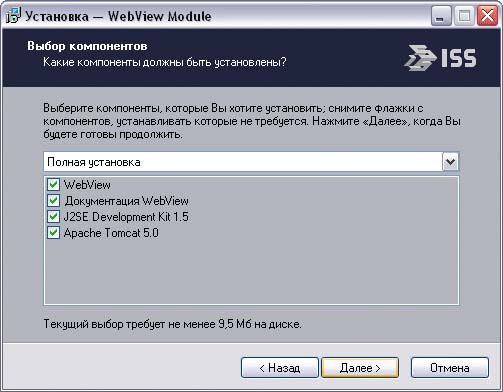Select the Apache Tomcat 5.0 label
The image size is (503, 392).
pos(111,233)
